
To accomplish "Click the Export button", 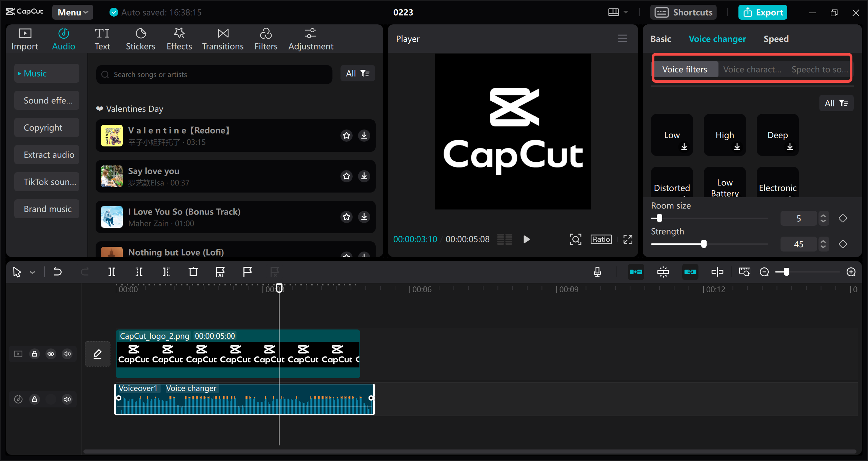I will [763, 12].
